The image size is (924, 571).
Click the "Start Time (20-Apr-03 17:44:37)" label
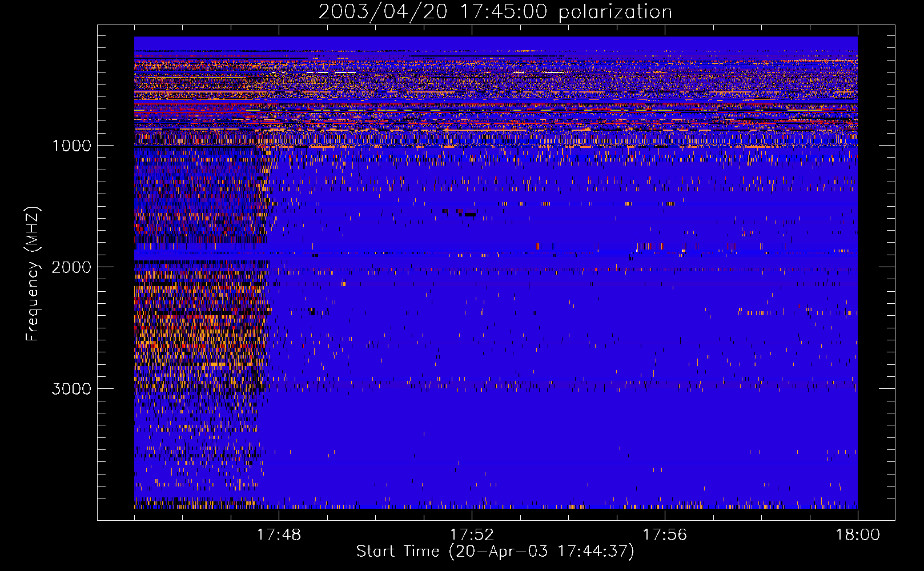(x=495, y=552)
